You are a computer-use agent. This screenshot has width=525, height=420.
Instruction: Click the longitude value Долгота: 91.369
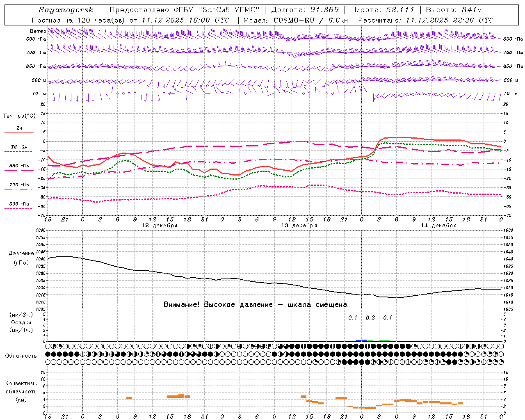(x=305, y=10)
